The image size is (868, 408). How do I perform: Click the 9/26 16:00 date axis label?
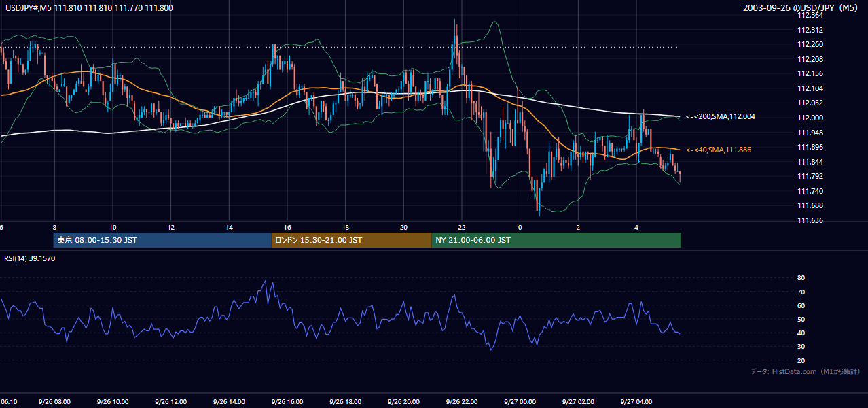pos(287,402)
